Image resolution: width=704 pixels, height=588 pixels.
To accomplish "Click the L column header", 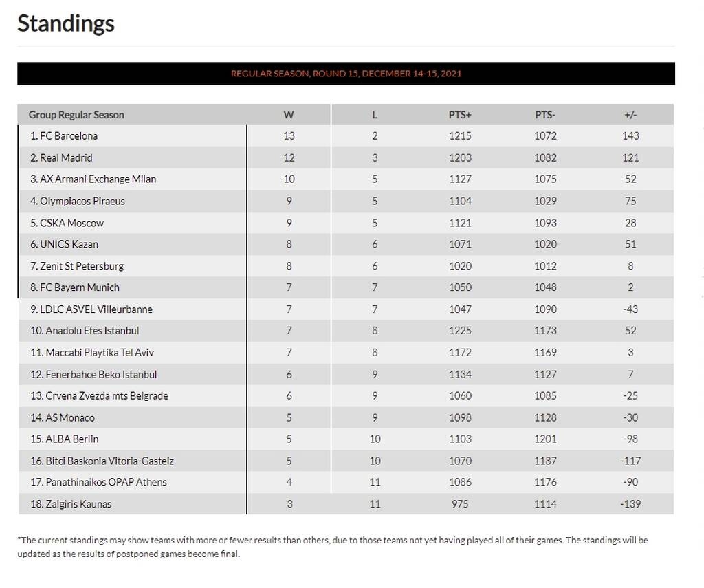I will [x=375, y=115].
